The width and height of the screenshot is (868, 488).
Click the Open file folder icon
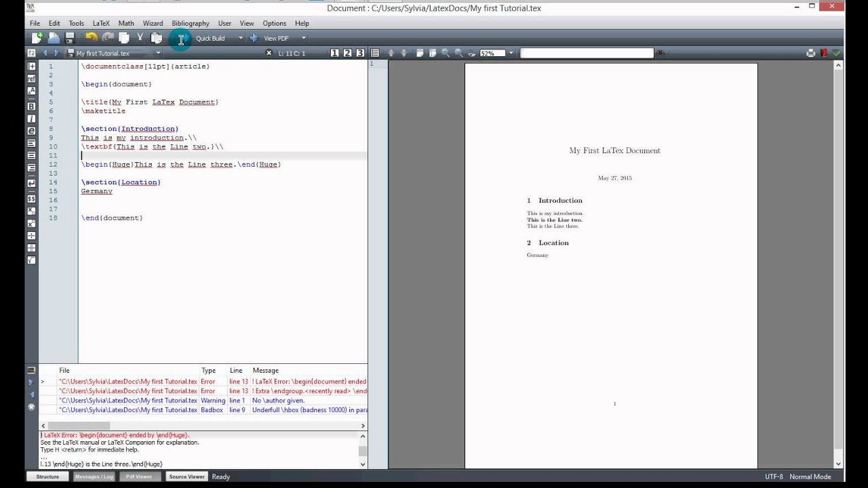(x=54, y=38)
